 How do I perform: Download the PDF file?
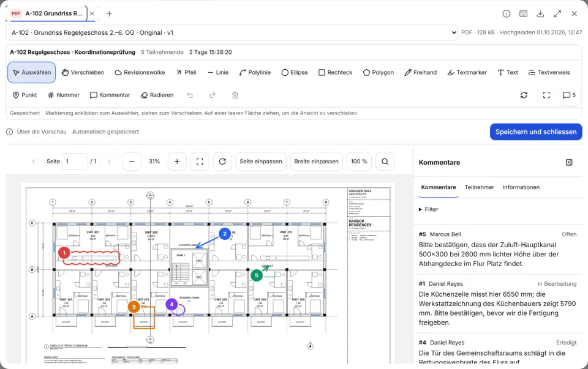point(540,14)
